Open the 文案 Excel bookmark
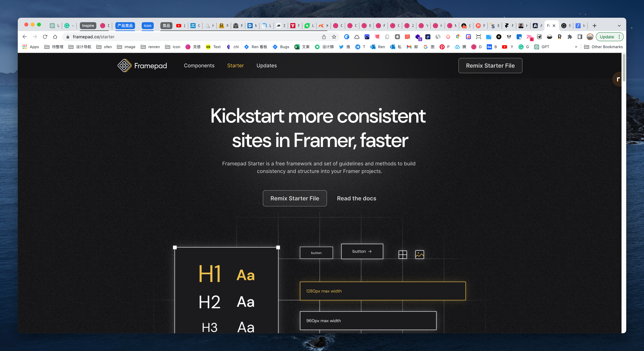The image size is (644, 351). 302,47
